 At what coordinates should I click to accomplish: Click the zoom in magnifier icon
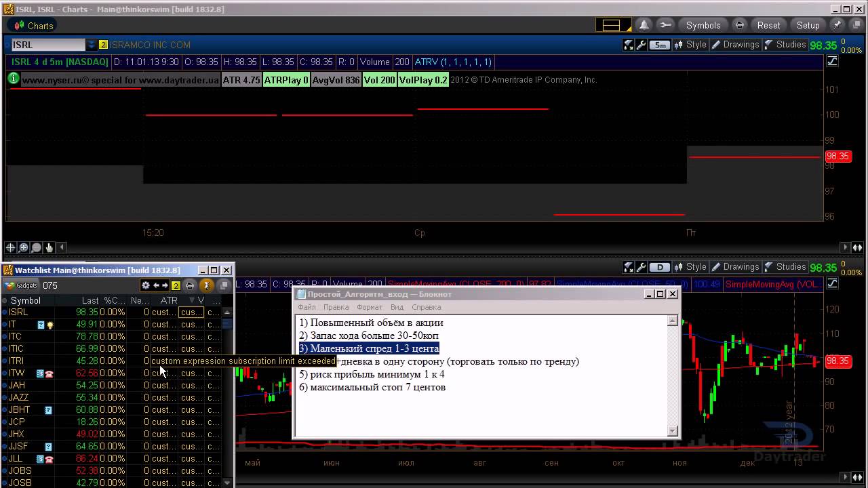pyautogui.click(x=23, y=247)
